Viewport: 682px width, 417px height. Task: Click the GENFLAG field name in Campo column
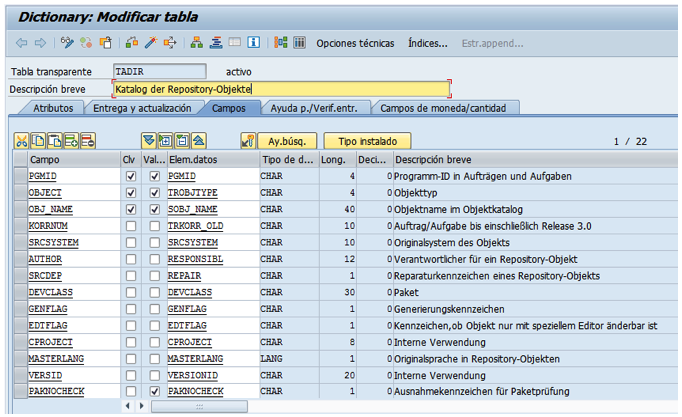coord(48,309)
